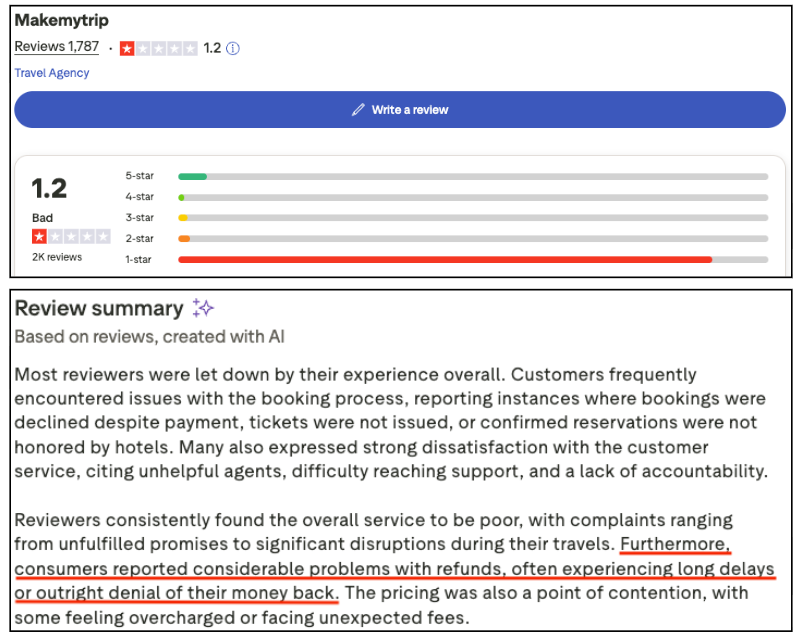Screen dimensions: 802x639
Task: Select the 1-star rating filter label
Action: [x=139, y=260]
